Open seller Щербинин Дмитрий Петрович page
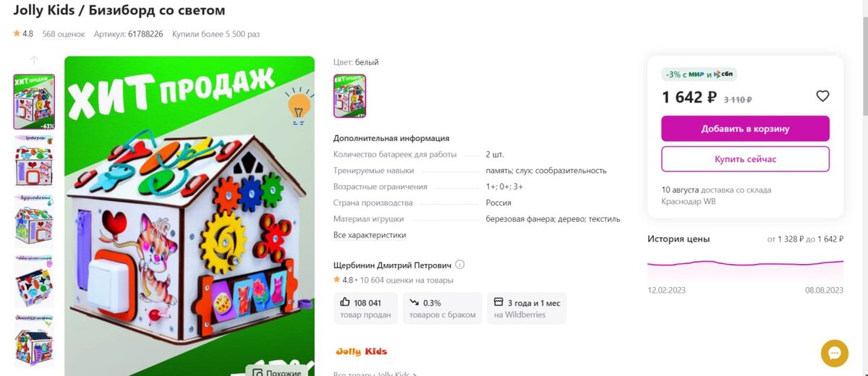The height and width of the screenshot is (376, 868). (392, 265)
